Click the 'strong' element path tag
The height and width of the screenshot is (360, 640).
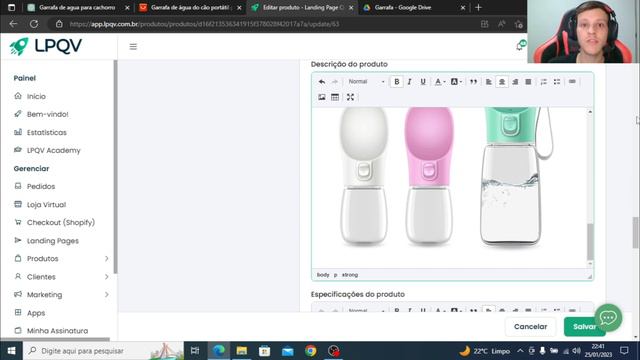pos(350,275)
